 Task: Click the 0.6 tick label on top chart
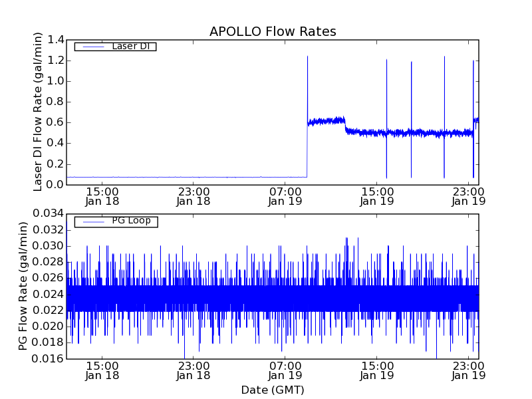56,123
